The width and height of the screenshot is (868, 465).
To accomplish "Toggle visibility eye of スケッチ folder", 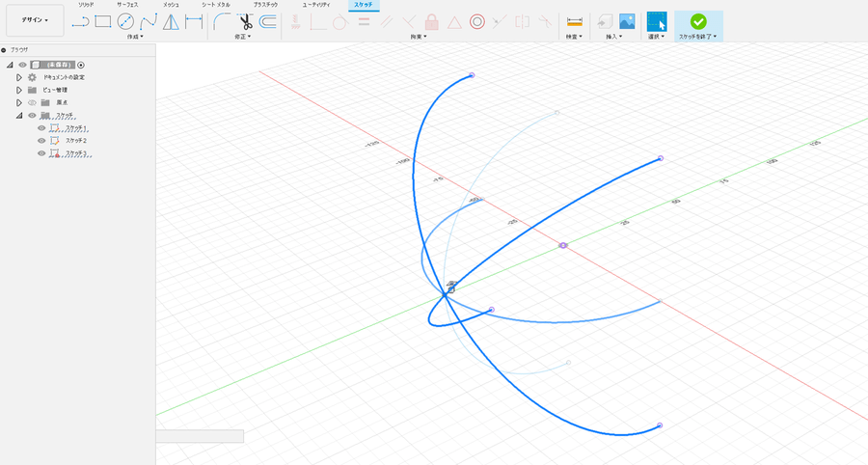I will 32,116.
